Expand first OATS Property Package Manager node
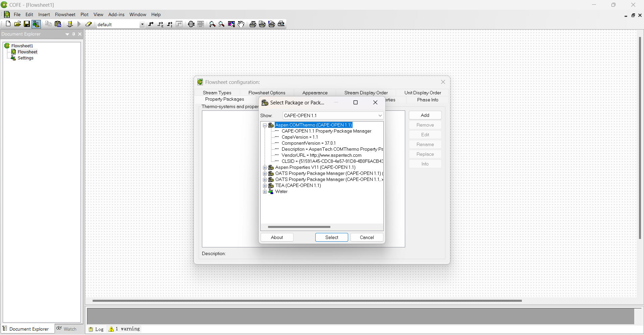Image resolution: width=644 pixels, height=335 pixels. pyautogui.click(x=265, y=174)
